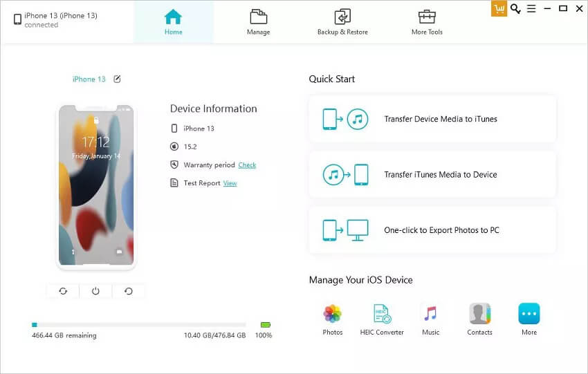Viewport: 588px width, 374px height.
Task: Click the restart device icon
Action: pos(128,291)
